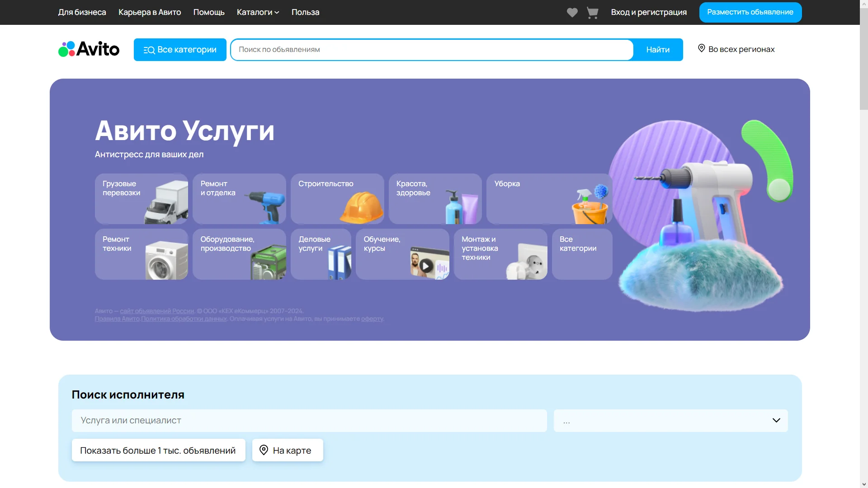Image resolution: width=868 pixels, height=488 pixels.
Task: Click the Avito logo
Action: pos(89,49)
